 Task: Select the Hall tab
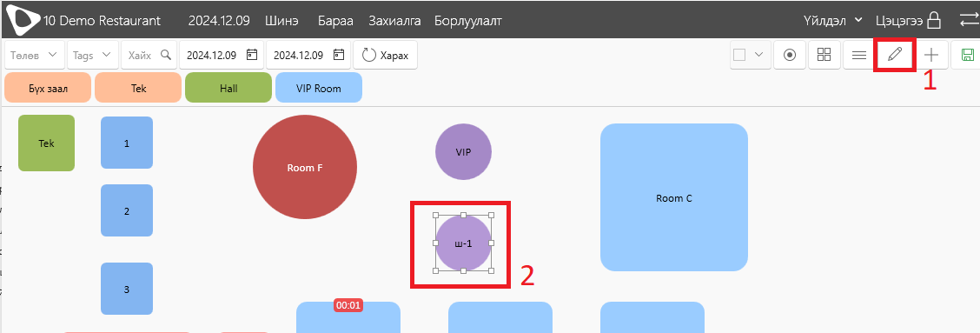point(228,88)
